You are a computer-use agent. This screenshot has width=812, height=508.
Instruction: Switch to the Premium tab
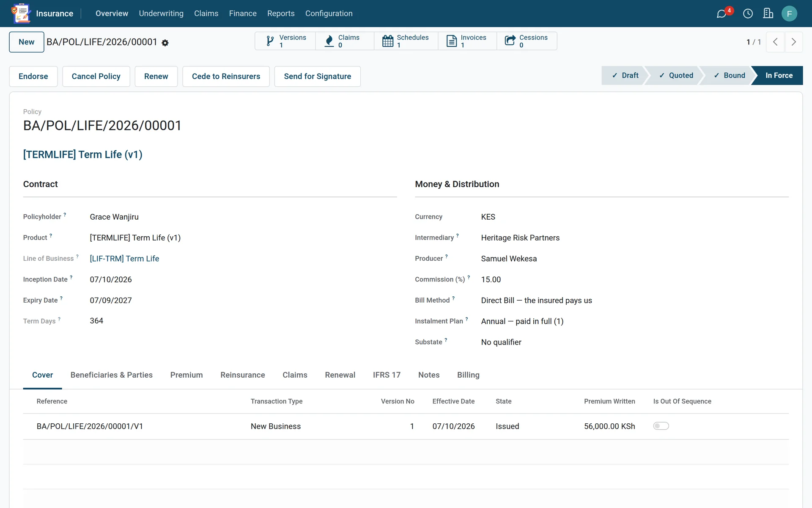click(187, 375)
